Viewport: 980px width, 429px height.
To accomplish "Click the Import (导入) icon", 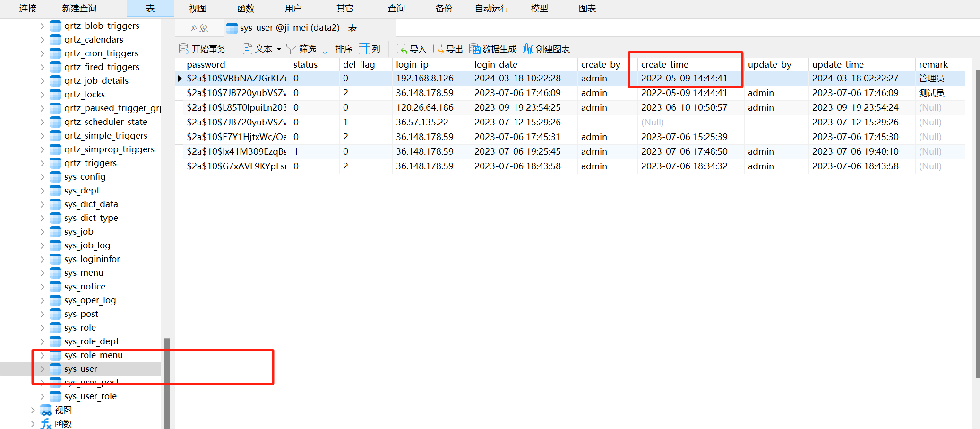I will (x=402, y=49).
